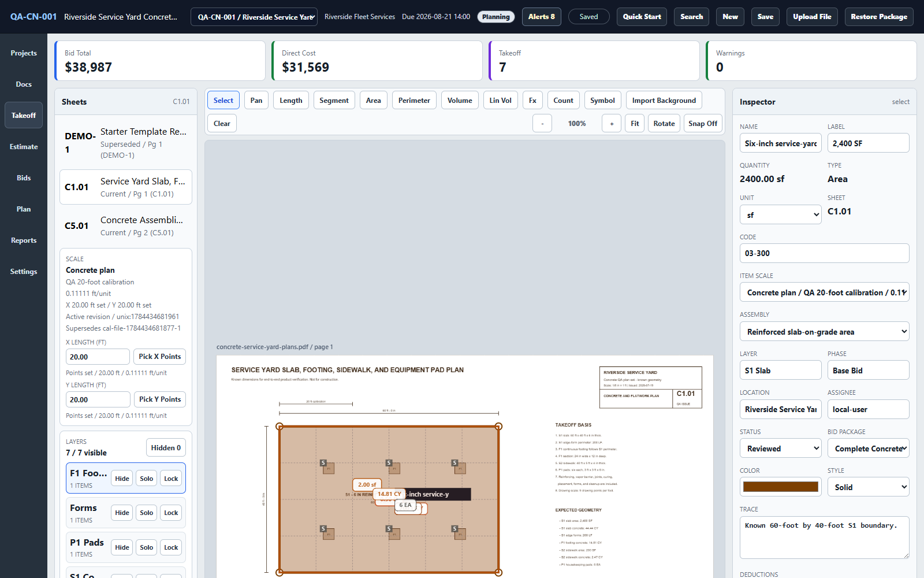The width and height of the screenshot is (924, 578).
Task: Change the Status Reviewed dropdown
Action: click(780, 449)
